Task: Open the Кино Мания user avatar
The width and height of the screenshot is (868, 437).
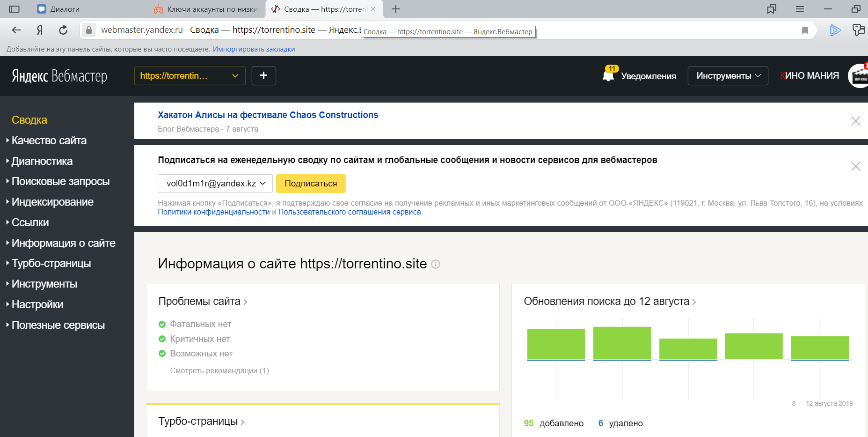Action: [859, 76]
